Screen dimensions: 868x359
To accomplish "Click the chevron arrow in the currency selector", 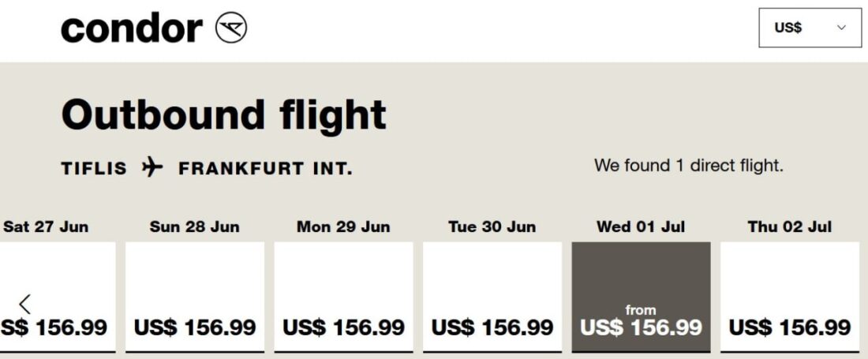I will (841, 28).
